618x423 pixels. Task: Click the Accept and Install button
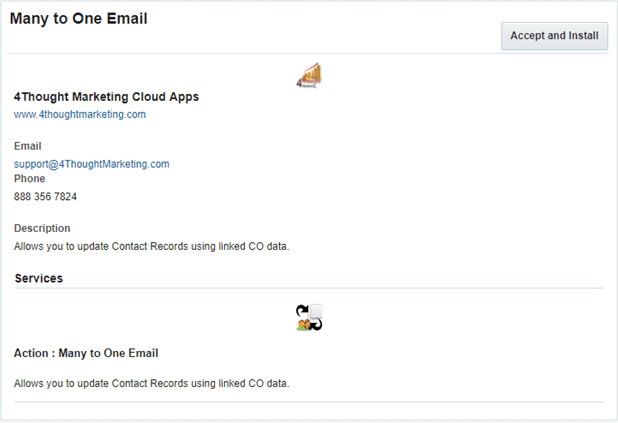click(x=554, y=36)
